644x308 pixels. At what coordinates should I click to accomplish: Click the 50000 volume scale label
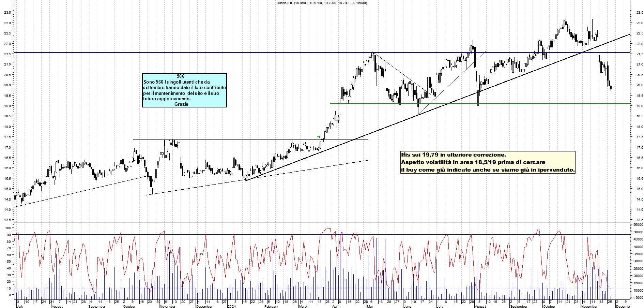pyautogui.click(x=638, y=232)
